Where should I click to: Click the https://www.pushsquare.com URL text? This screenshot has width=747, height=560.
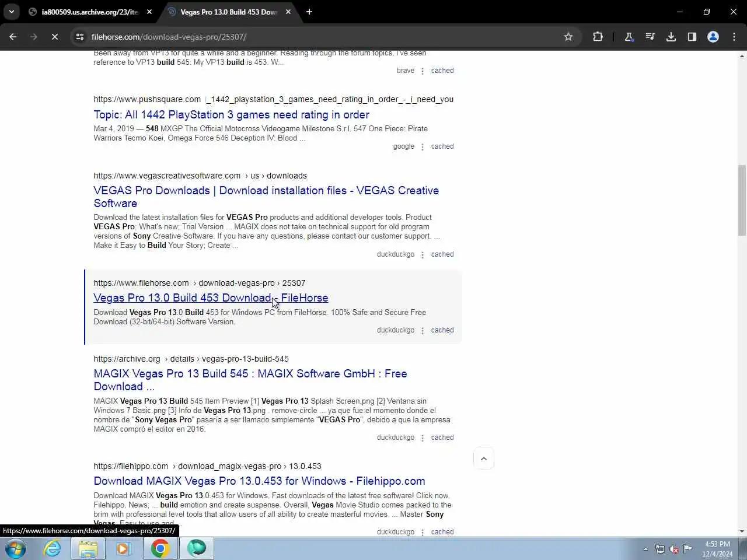[x=147, y=99]
